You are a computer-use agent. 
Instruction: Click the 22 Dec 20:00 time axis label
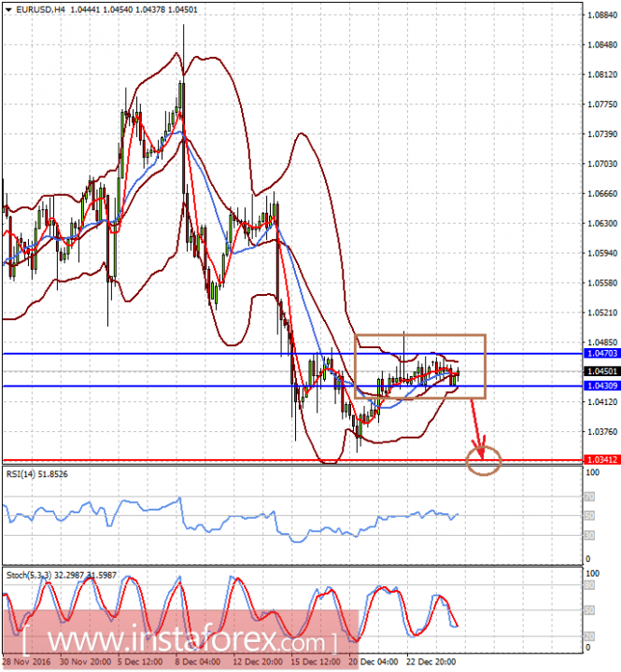(x=431, y=662)
